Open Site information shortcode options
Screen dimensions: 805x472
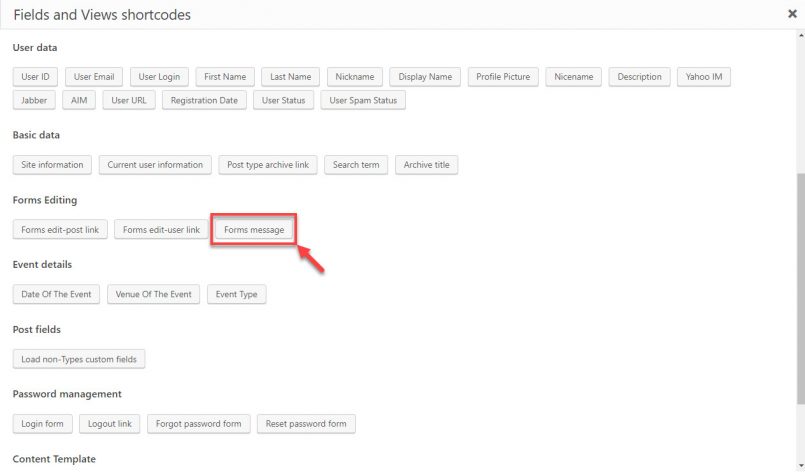[x=52, y=165]
